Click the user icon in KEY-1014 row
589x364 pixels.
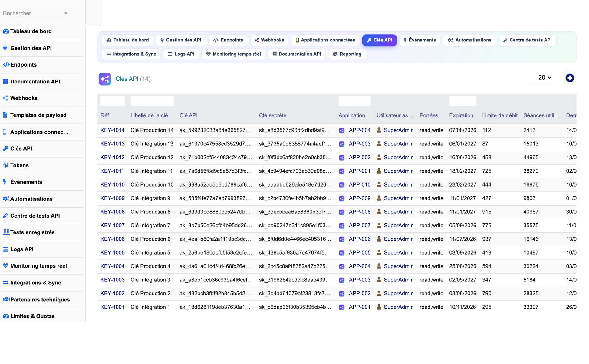coord(379,130)
